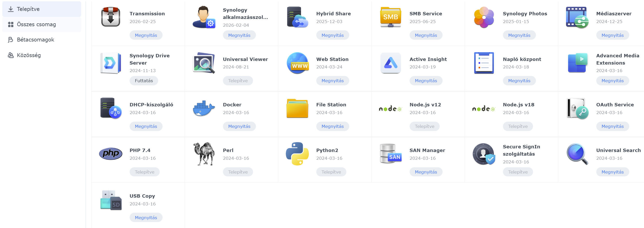
Task: Click Megnyitás under Active Insight
Action: [426, 81]
